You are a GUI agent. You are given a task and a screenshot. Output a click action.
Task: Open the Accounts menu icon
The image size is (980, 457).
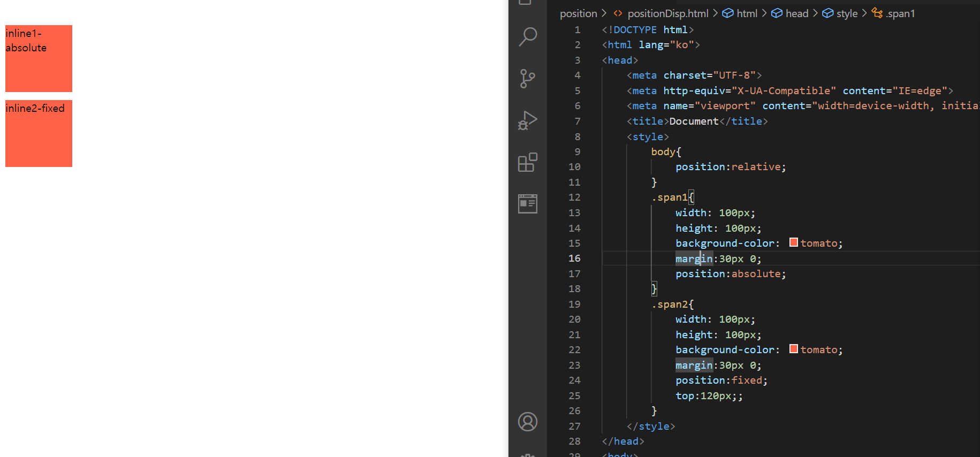(528, 422)
